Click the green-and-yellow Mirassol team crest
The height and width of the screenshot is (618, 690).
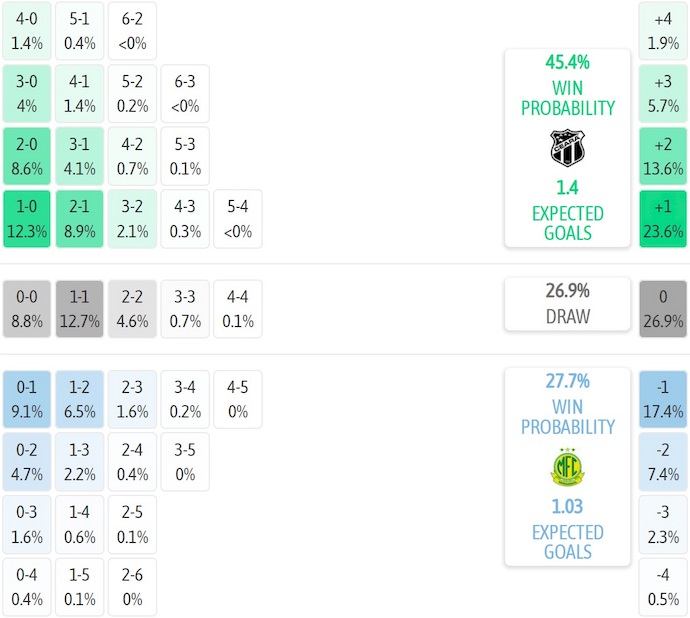coord(567,467)
